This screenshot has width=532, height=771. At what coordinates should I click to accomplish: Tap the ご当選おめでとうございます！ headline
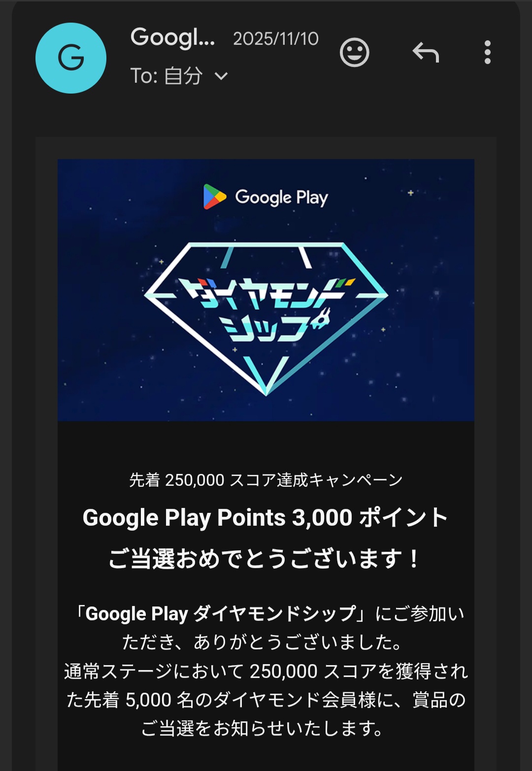(265, 559)
